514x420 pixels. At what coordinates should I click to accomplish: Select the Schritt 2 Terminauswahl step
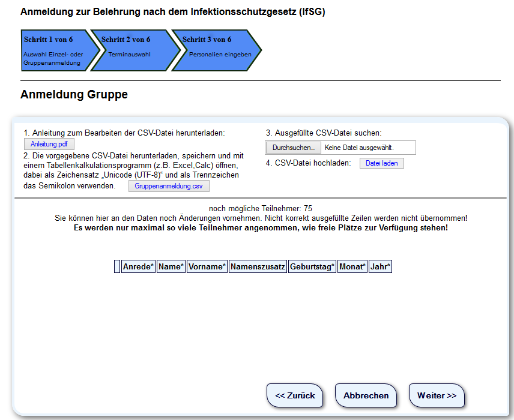(131, 50)
